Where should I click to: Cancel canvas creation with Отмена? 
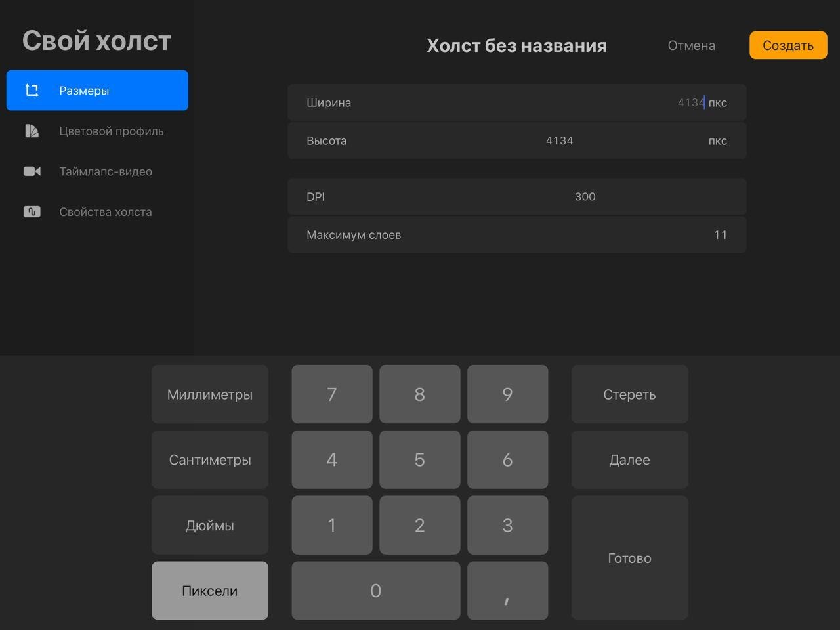692,45
